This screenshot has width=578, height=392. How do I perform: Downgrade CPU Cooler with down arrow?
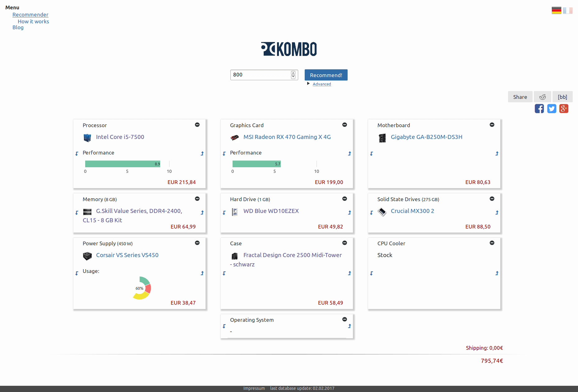(372, 273)
